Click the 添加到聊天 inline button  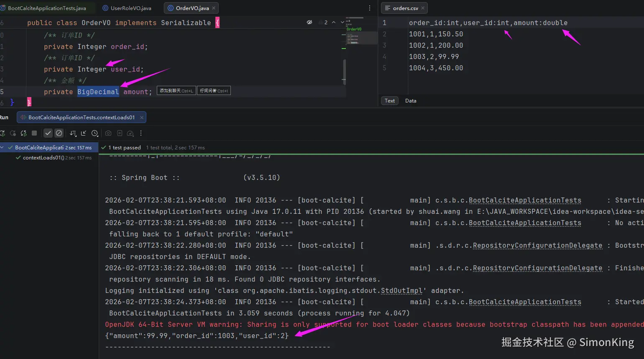pos(176,91)
